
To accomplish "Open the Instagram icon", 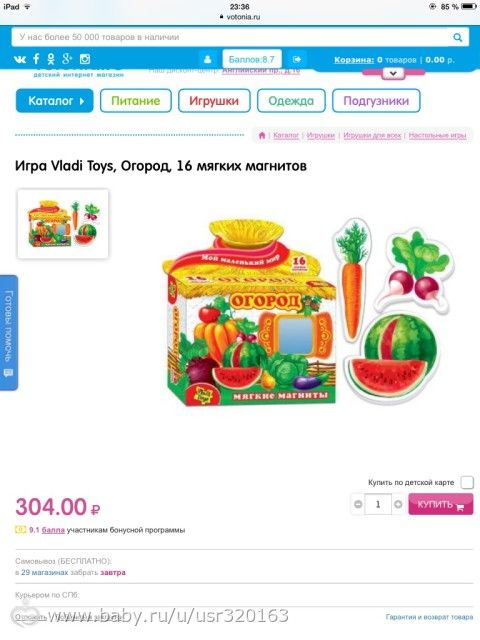I will click(84, 59).
